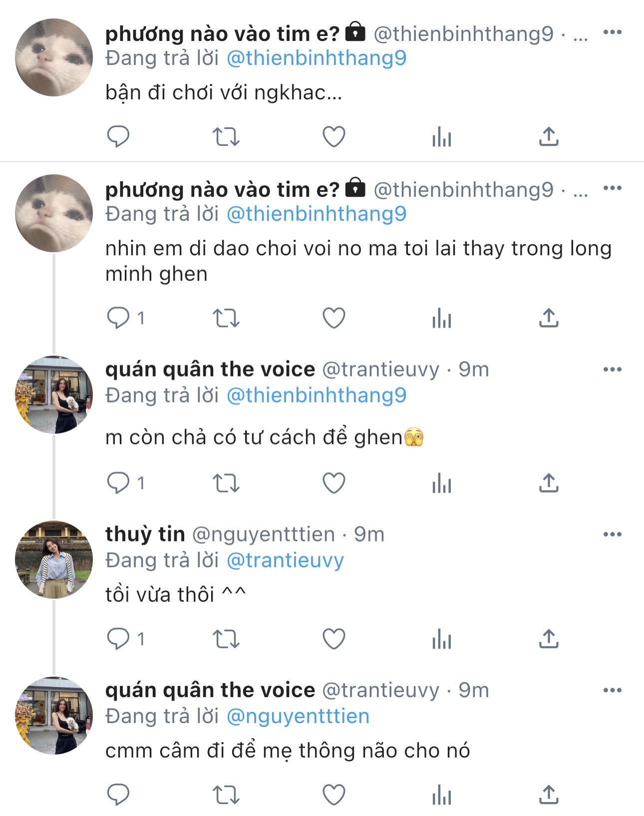
Task: Open the @thienbinhthang9 mention in the first tweet
Action: click(x=317, y=58)
